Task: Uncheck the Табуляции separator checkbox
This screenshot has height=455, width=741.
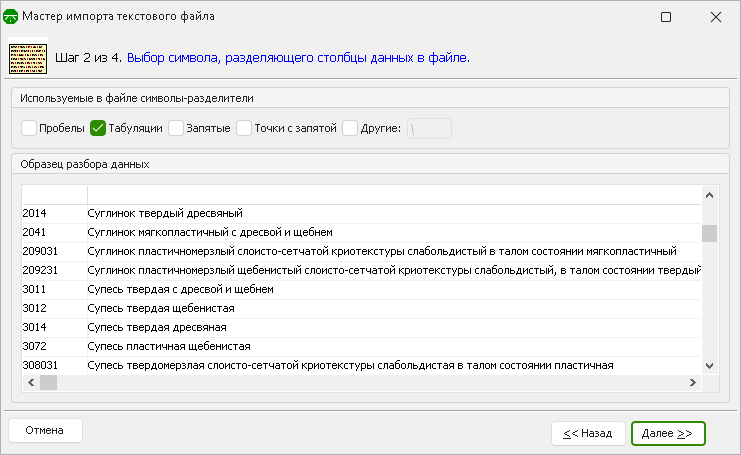Action: tap(98, 128)
